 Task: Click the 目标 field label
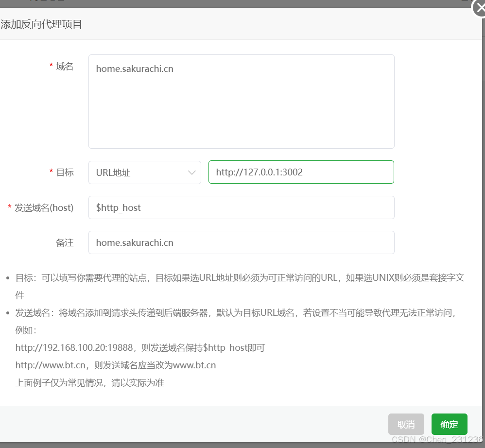coord(65,172)
